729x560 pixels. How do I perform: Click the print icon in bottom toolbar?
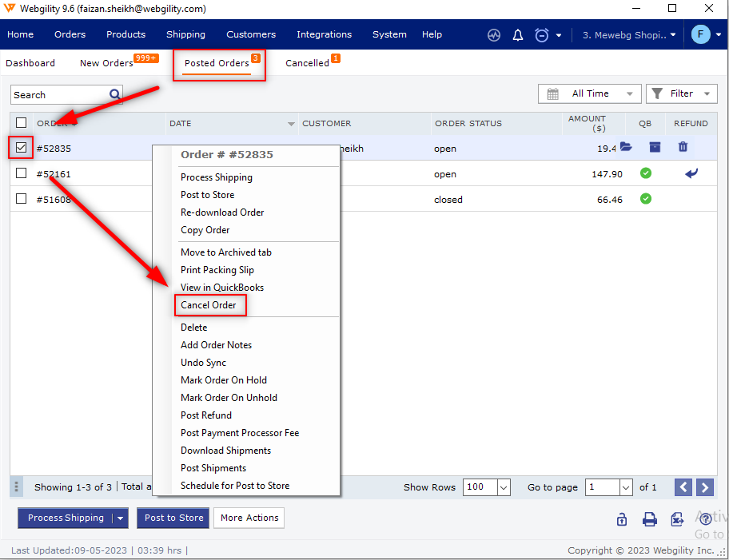coord(650,518)
